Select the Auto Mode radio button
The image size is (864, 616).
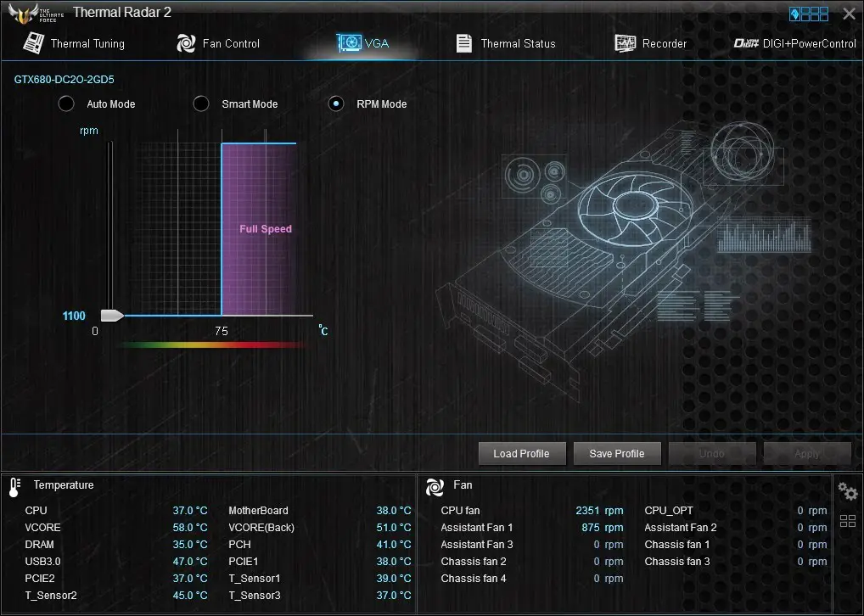click(x=66, y=104)
